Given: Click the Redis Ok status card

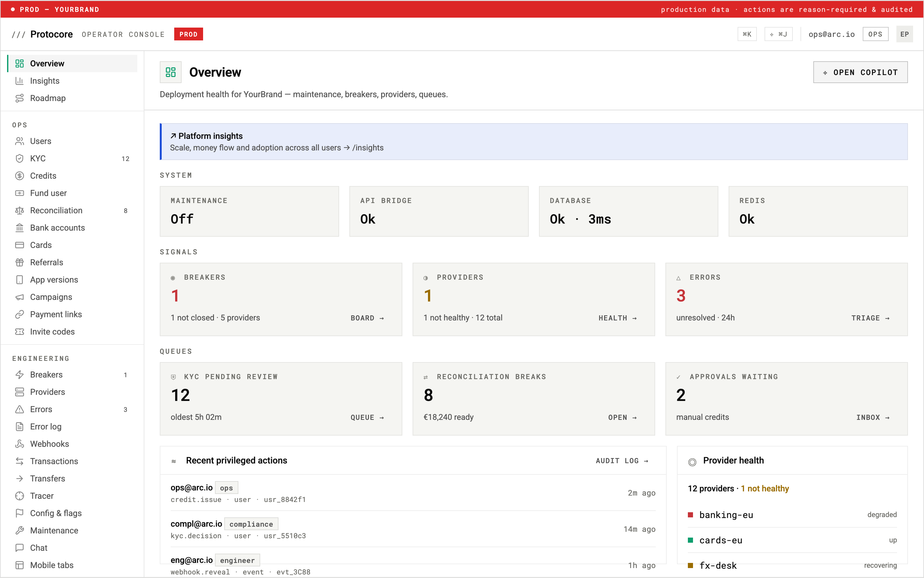Looking at the screenshot, I should coord(818,211).
